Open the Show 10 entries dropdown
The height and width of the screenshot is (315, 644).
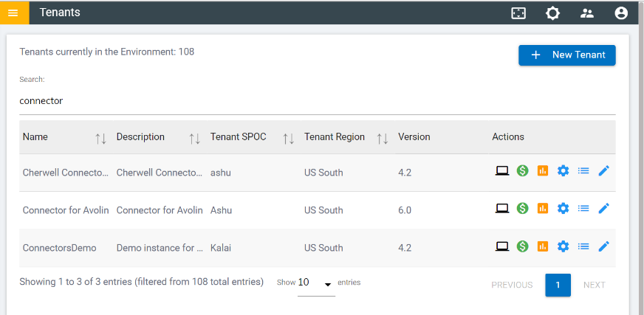pyautogui.click(x=316, y=283)
